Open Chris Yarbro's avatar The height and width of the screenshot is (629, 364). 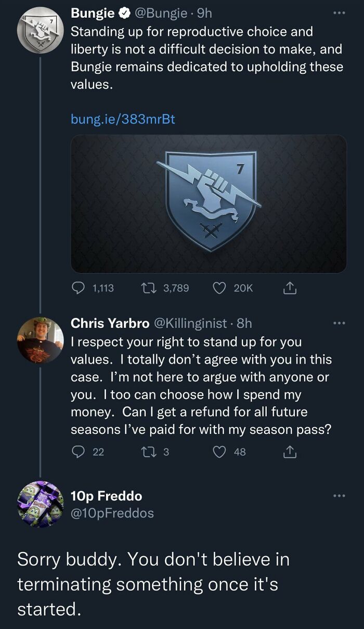tap(41, 339)
